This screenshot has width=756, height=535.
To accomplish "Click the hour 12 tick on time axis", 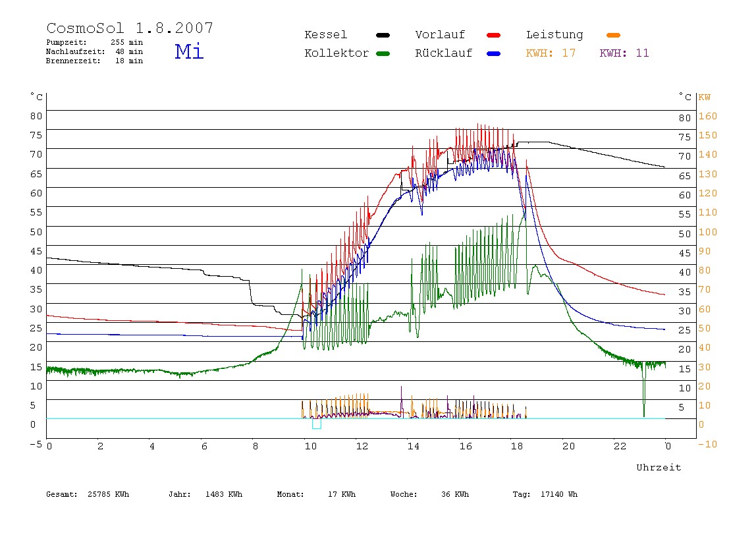I will pyautogui.click(x=362, y=446).
